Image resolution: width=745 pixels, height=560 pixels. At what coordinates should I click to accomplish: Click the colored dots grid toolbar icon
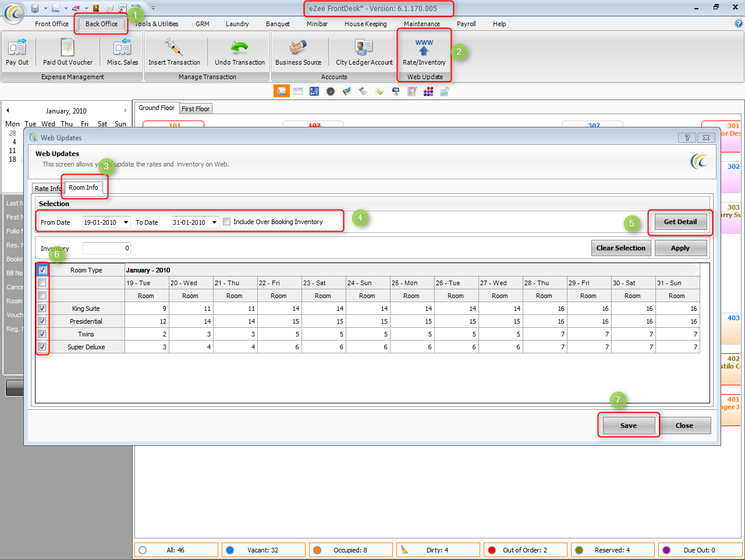tap(428, 91)
